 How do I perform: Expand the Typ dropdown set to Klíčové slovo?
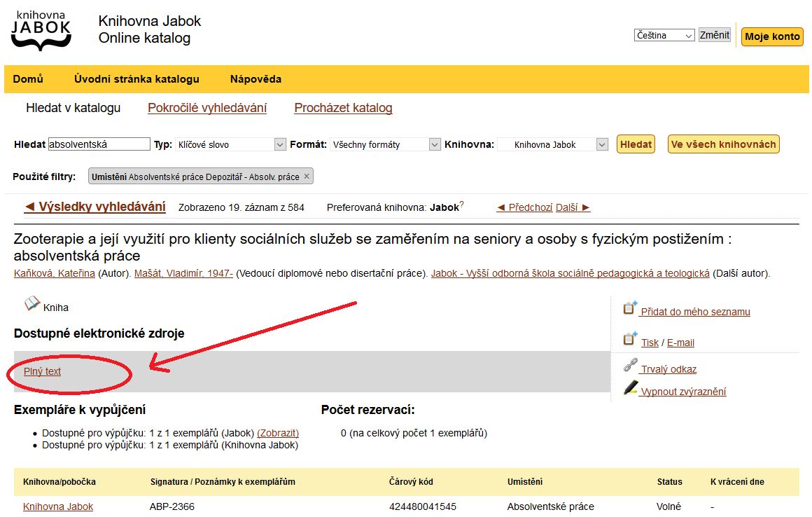230,144
